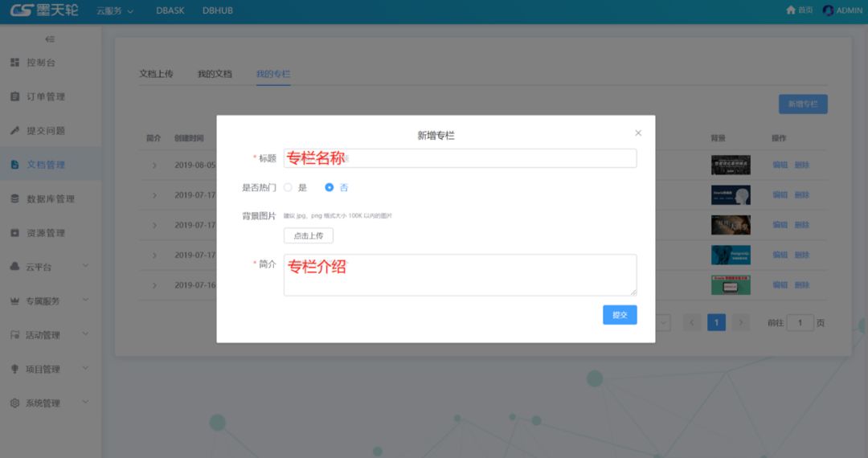Click the 首页 home icon

point(791,10)
